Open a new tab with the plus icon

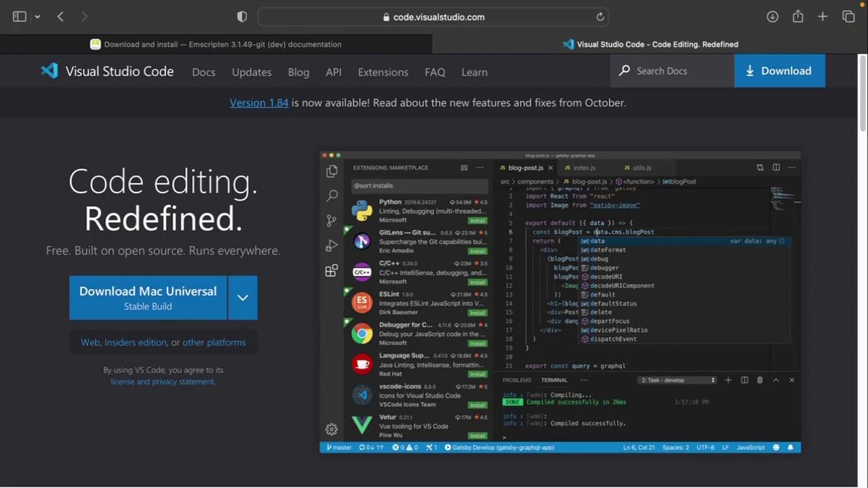823,17
